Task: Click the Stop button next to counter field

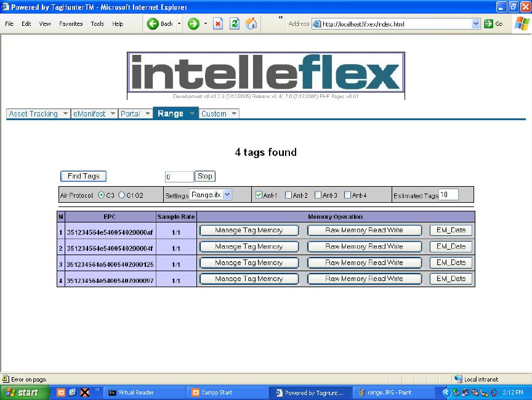Action: tap(205, 176)
